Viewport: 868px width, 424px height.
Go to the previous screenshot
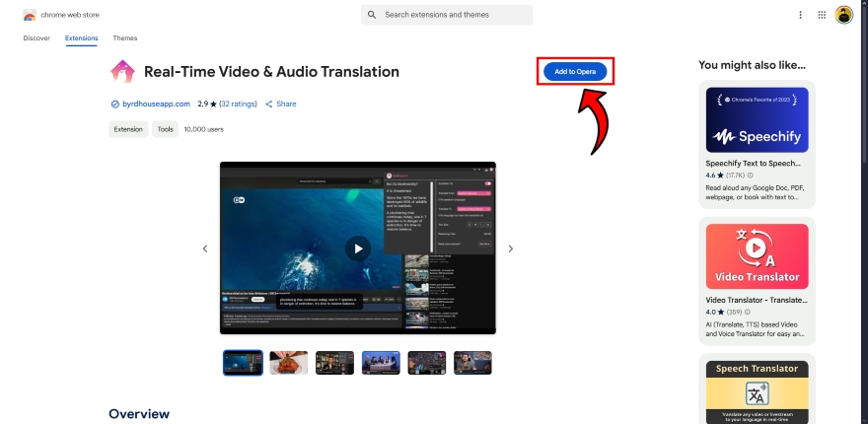[205, 248]
